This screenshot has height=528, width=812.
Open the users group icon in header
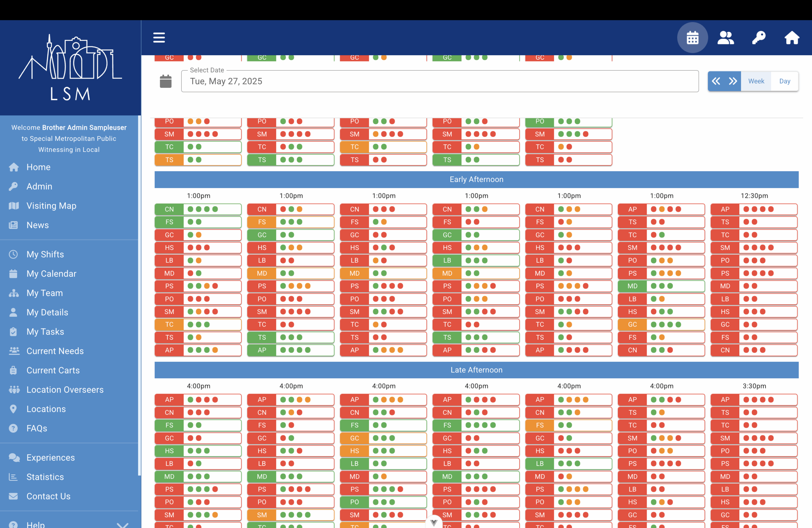point(725,37)
